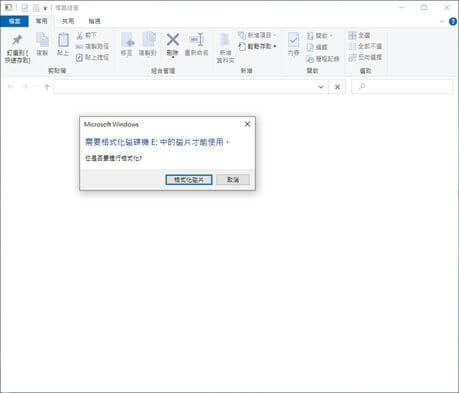Collapse the ribbon with the chevron
This screenshot has width=459, height=393.
pyautogui.click(x=442, y=21)
